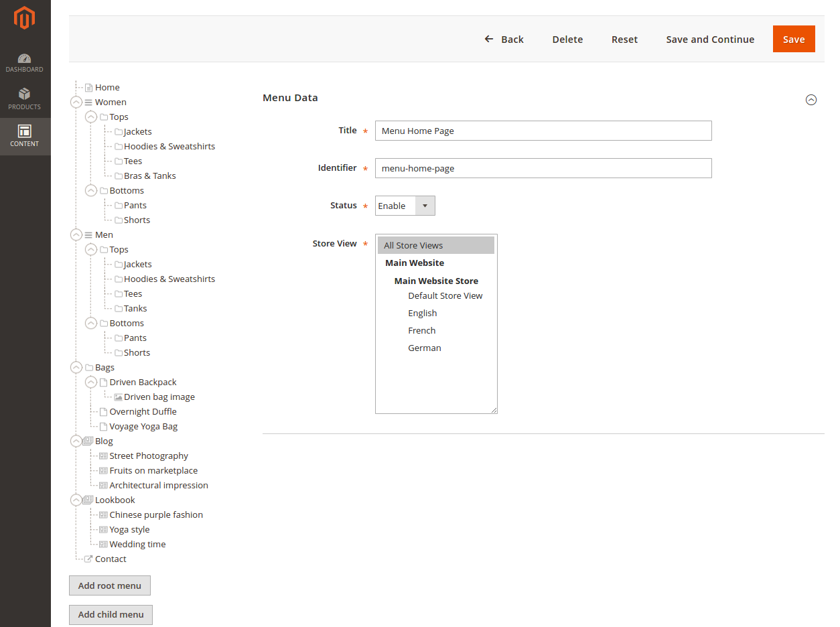
Task: Click the Wedding time article icon
Action: click(x=103, y=545)
